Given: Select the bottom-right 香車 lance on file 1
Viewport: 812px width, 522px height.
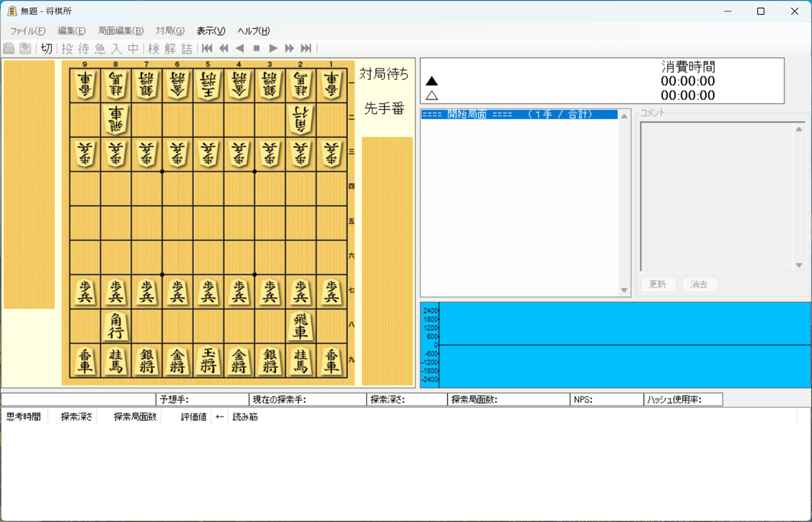Looking at the screenshot, I should click(x=332, y=360).
